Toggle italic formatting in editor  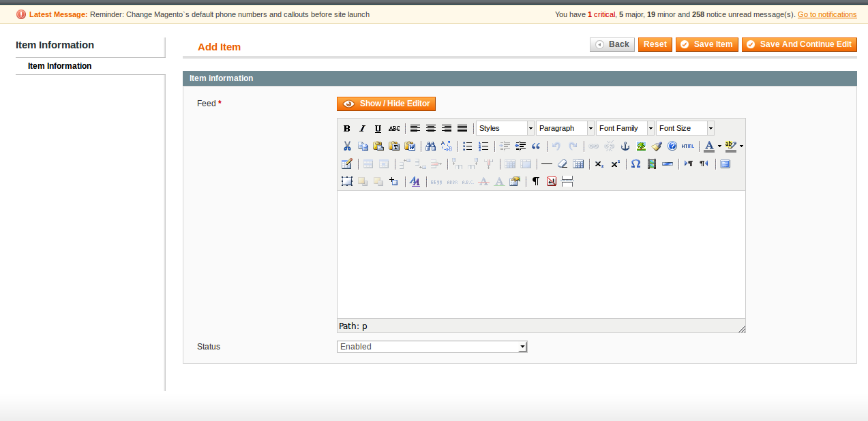363,128
